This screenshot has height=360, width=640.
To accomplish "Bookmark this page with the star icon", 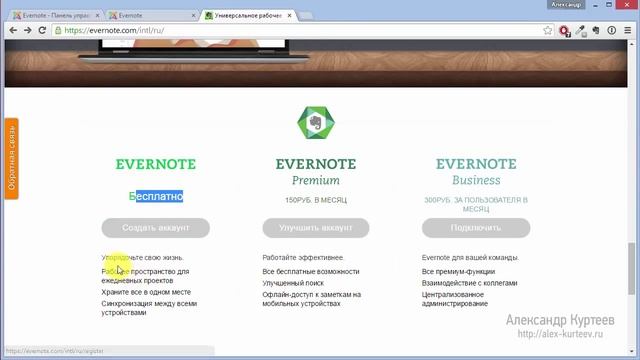I will tap(548, 30).
